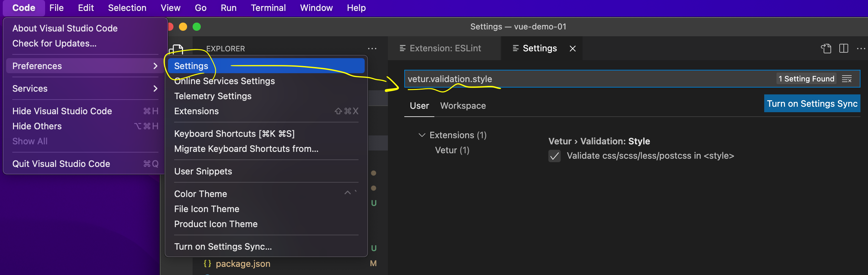
Task: Select Settings in the Preferences submenu
Action: [266, 66]
